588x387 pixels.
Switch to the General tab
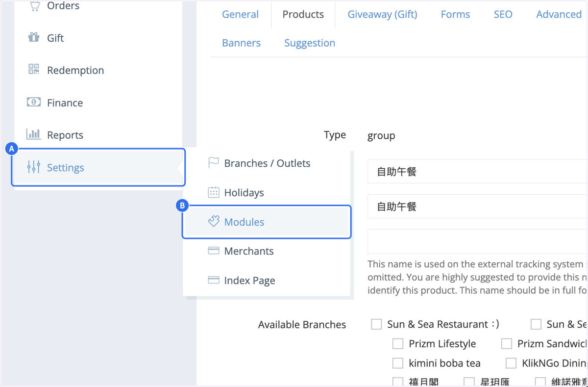click(240, 14)
